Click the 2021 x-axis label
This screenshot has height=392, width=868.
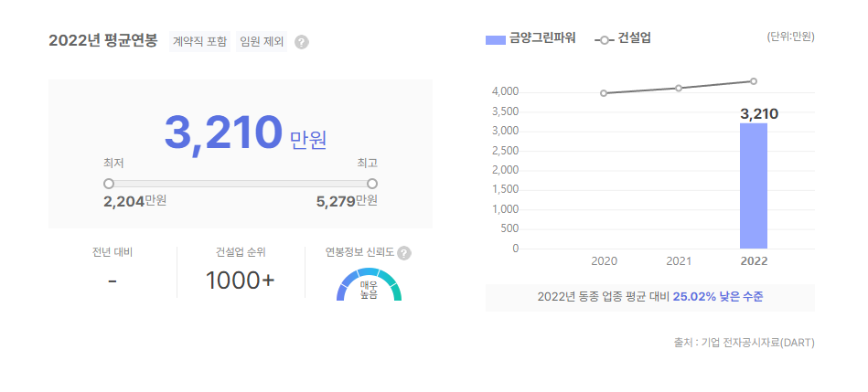coord(679,261)
